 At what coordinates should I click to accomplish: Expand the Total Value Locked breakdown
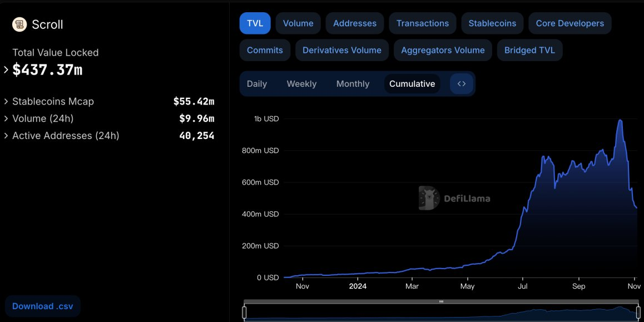[x=6, y=70]
